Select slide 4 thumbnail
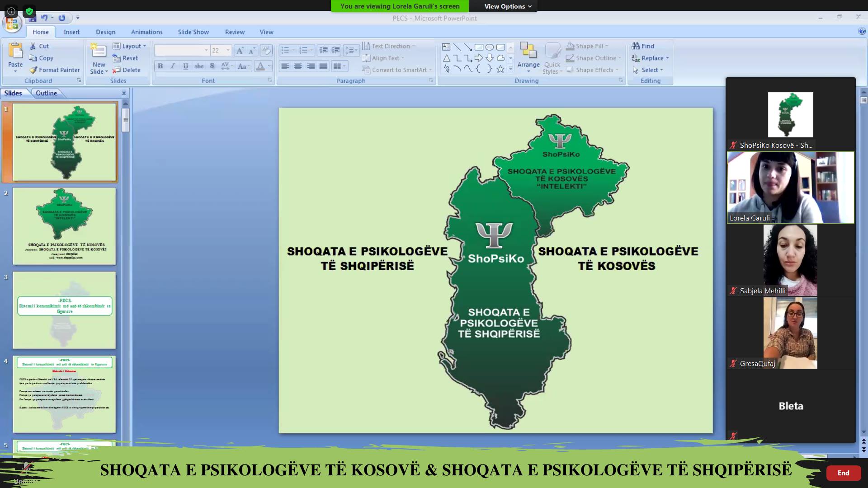This screenshot has width=868, height=488. (64, 394)
